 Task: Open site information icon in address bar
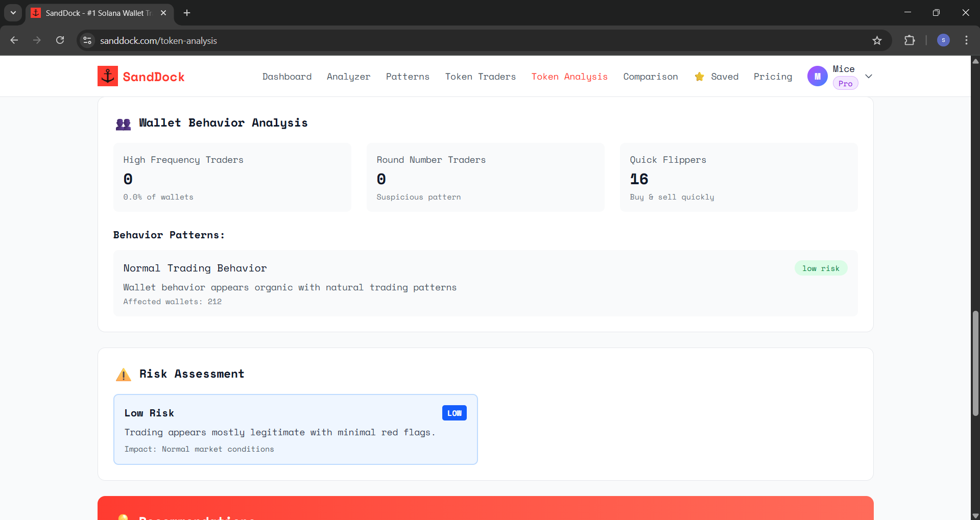[x=87, y=40]
